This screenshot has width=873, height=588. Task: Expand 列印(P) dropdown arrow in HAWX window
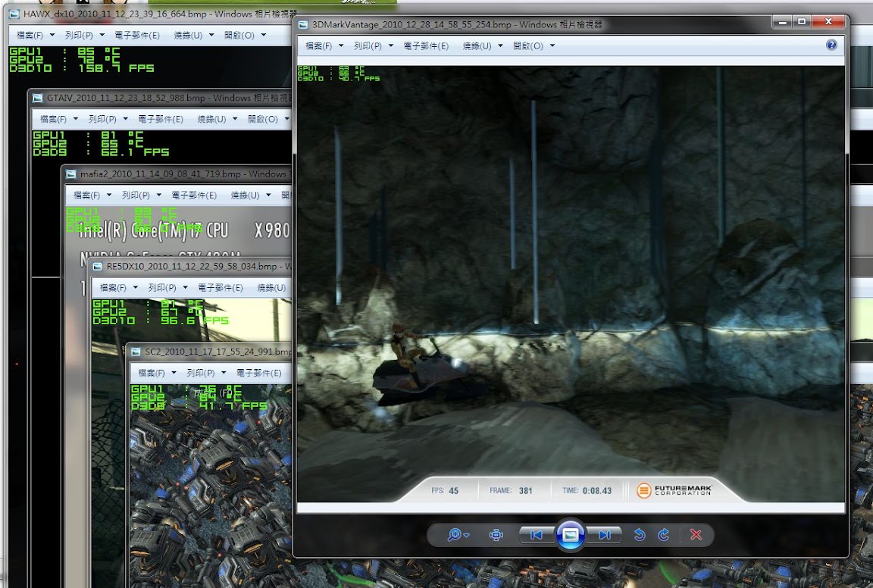click(102, 35)
